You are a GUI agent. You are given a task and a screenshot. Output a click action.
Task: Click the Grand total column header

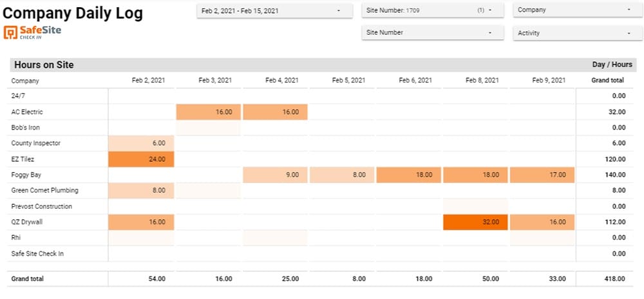(x=607, y=81)
